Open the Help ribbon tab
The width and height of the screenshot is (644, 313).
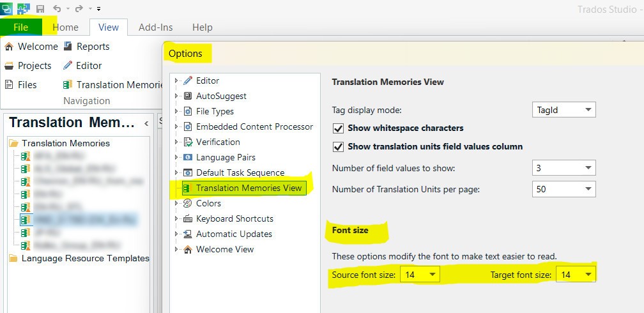pyautogui.click(x=202, y=27)
